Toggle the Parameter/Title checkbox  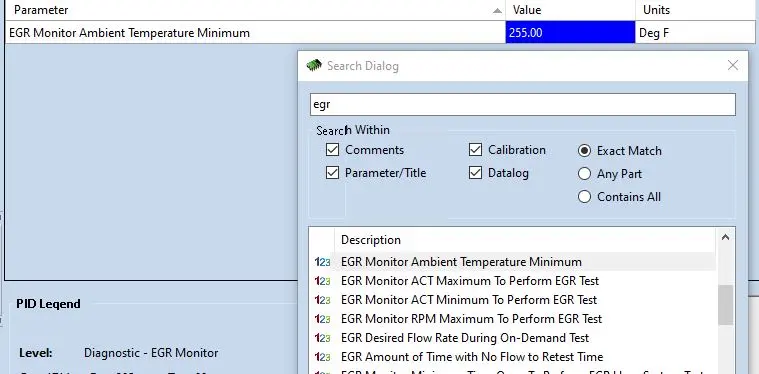[333, 172]
